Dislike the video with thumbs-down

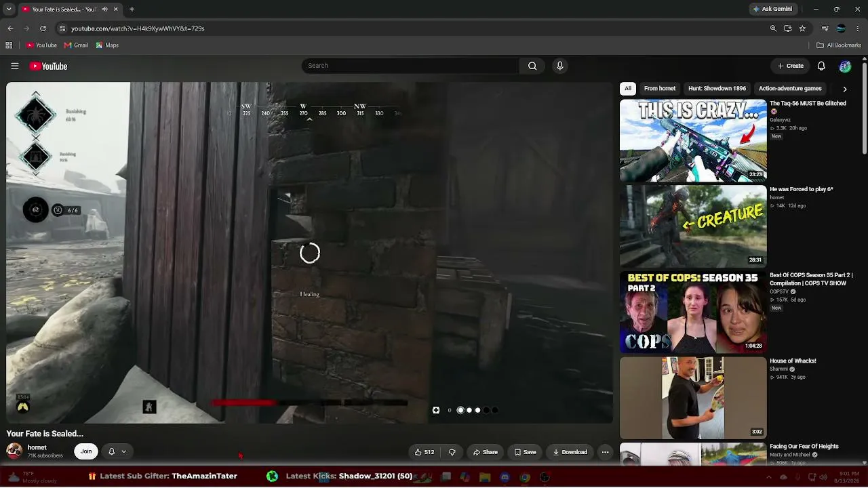pyautogui.click(x=452, y=452)
